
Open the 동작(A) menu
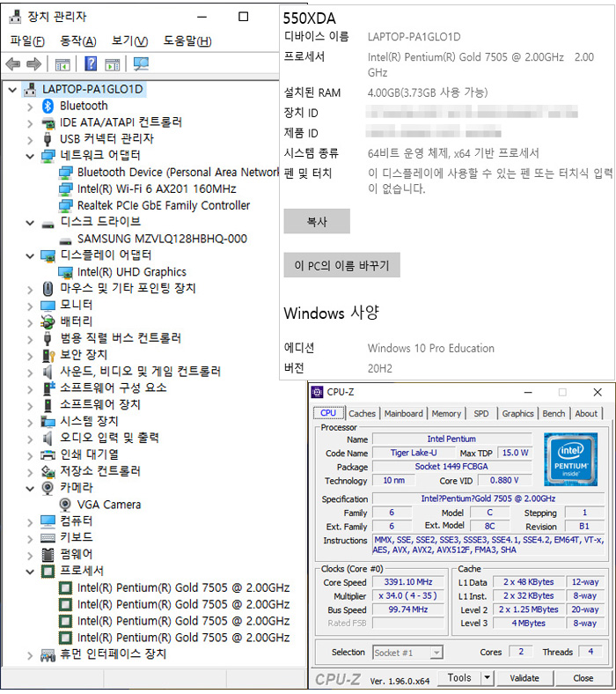pos(78,41)
